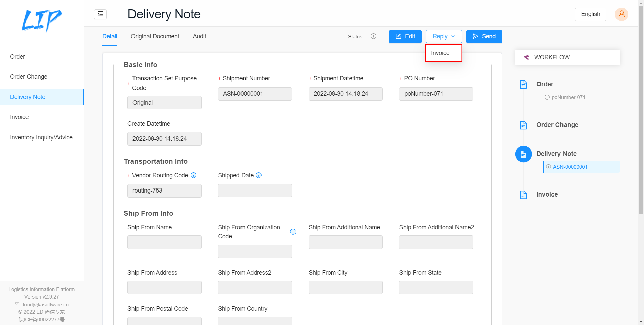Open ASN-00000001 link in workflow

[570, 167]
